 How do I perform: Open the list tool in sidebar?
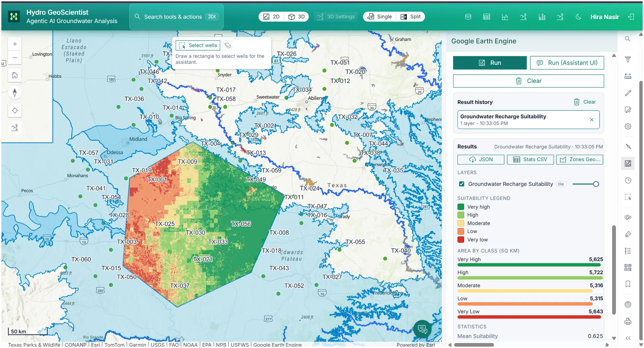(x=628, y=251)
